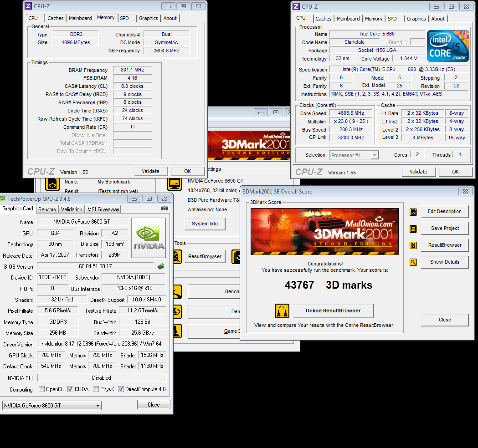Open Graphics tab in processor CPU-Z window
This screenshot has height=448, width=478.
pos(416,19)
